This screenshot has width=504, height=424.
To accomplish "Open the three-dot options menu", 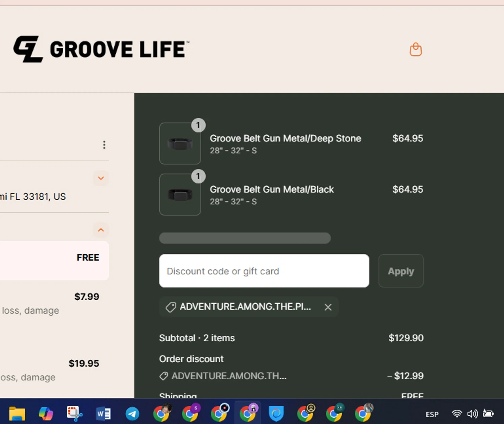I will tap(104, 145).
